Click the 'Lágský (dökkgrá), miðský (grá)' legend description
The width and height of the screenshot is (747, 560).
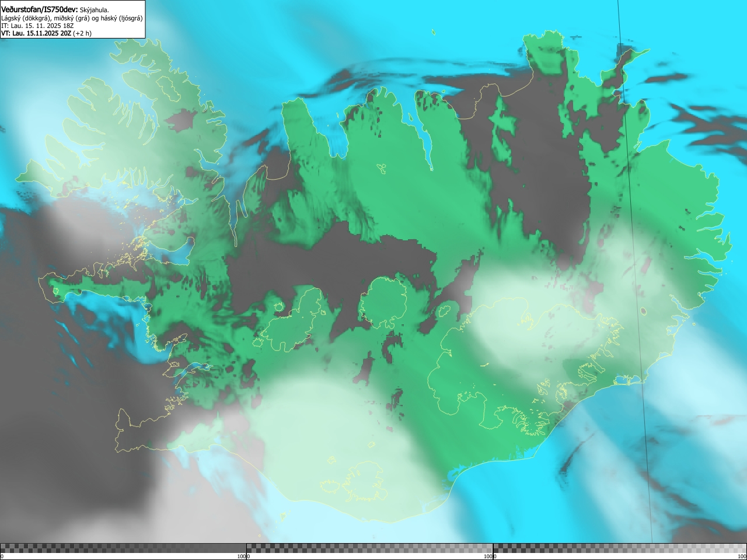[72, 18]
